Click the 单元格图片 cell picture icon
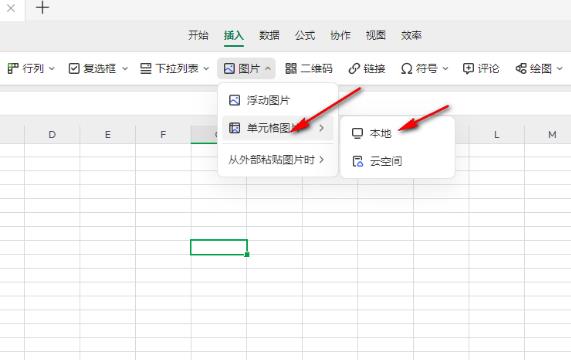The width and height of the screenshot is (571, 360). pyautogui.click(x=235, y=128)
